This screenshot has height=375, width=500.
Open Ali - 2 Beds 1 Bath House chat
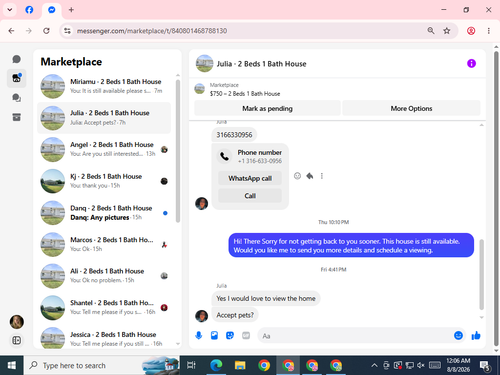104,276
